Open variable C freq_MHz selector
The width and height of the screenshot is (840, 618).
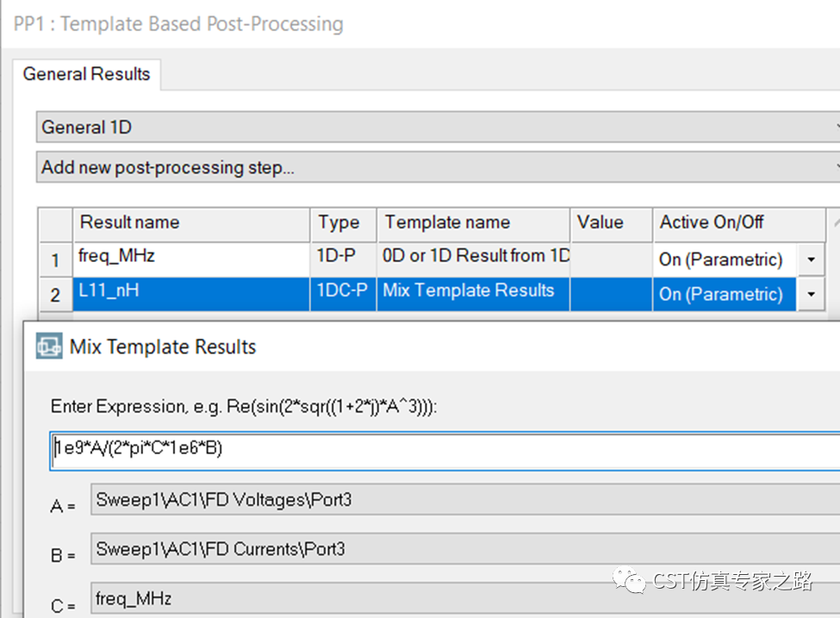tap(465, 599)
